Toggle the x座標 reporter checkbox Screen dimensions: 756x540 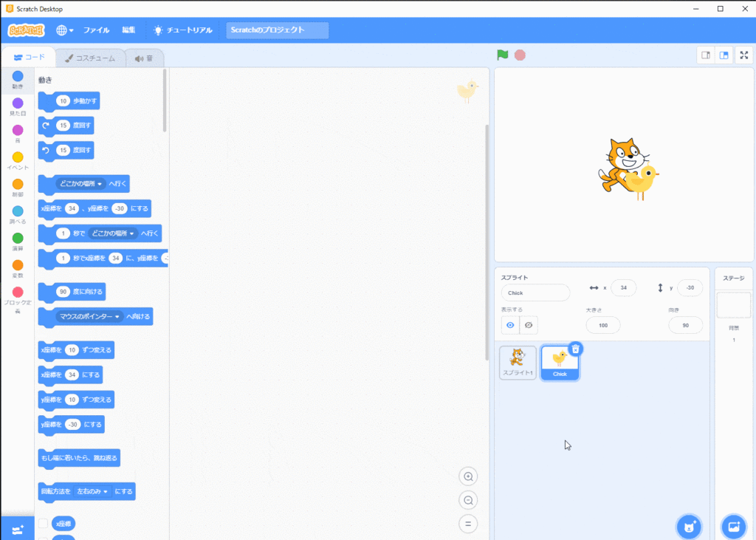click(44, 524)
